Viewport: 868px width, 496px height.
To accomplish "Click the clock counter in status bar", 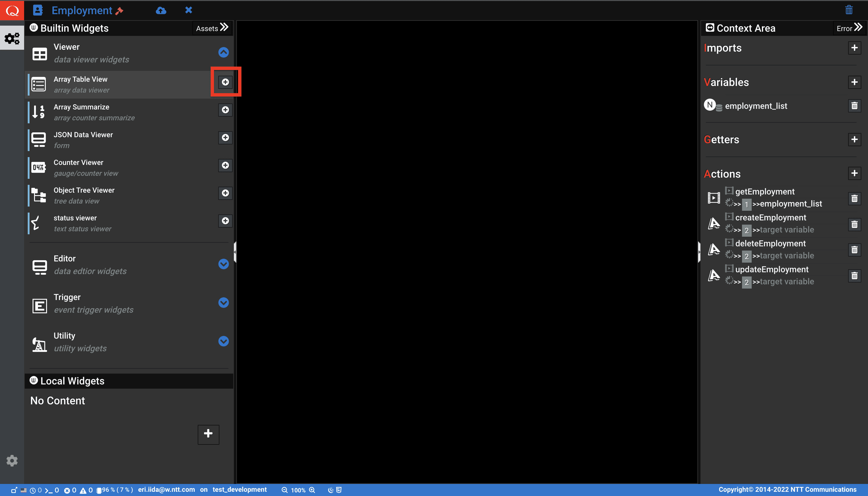I will 36,490.
